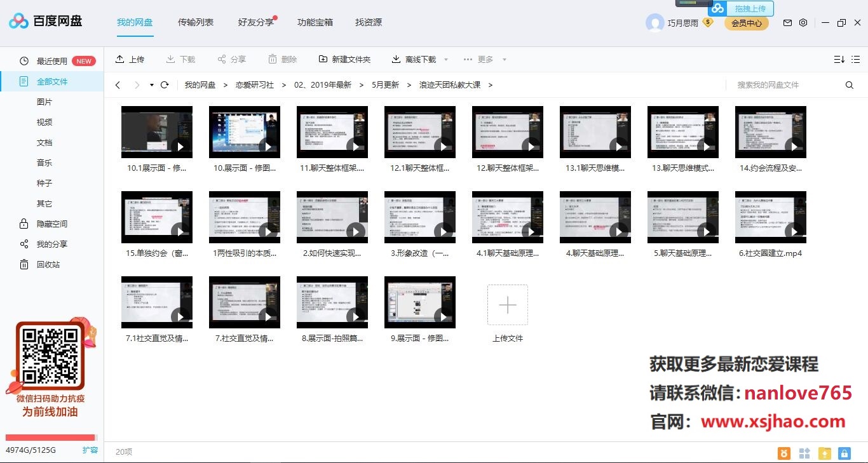Switch to 功能宝箱 tab

(x=315, y=22)
